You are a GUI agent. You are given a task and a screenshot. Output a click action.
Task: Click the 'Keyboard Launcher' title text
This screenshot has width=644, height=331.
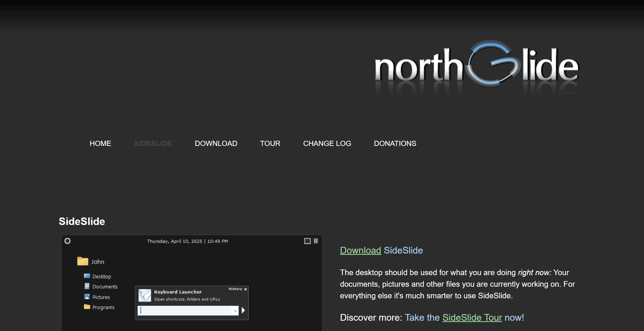coord(178,292)
